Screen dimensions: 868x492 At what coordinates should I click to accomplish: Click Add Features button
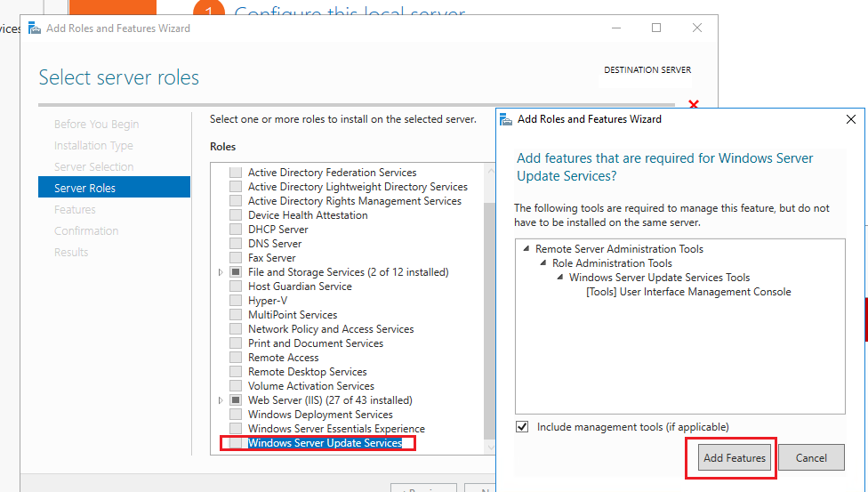[734, 457]
